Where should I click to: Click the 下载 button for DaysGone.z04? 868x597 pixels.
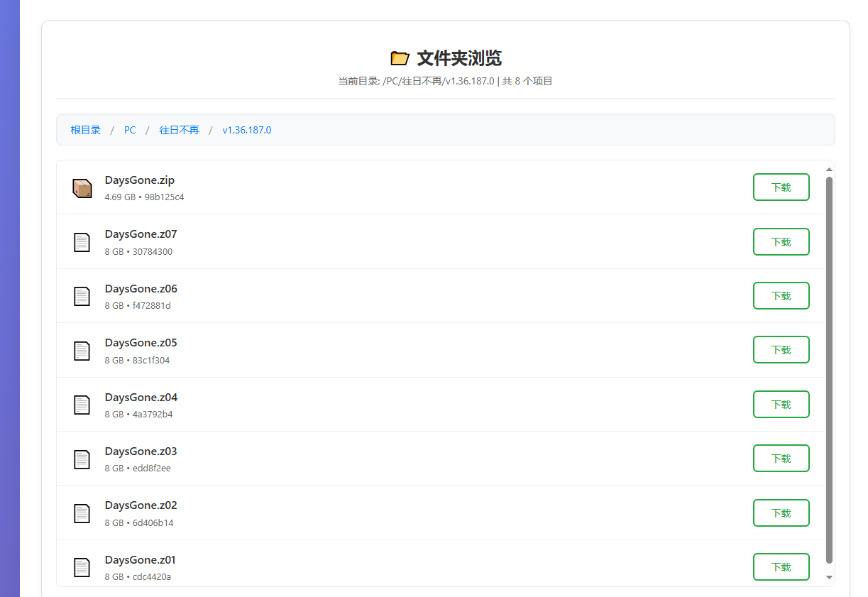pyautogui.click(x=781, y=405)
